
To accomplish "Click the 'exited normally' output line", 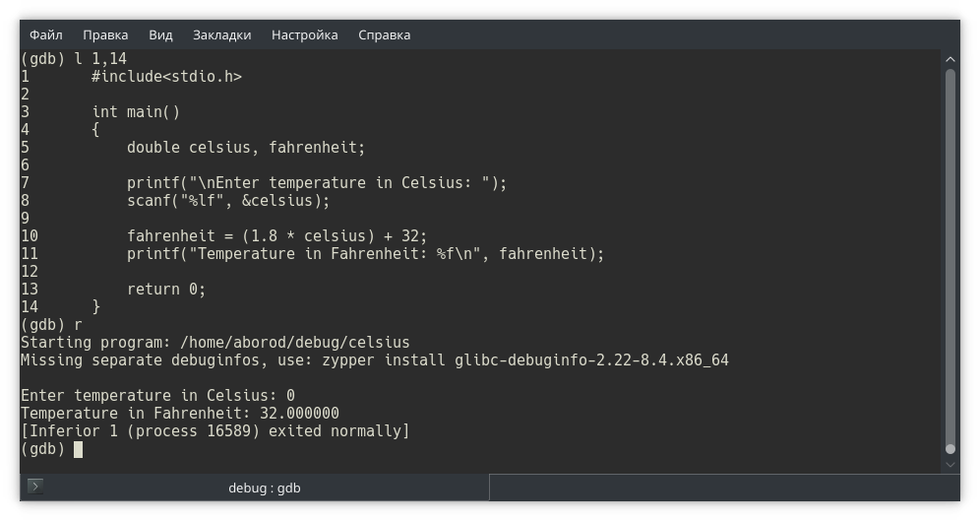I will click(x=214, y=431).
